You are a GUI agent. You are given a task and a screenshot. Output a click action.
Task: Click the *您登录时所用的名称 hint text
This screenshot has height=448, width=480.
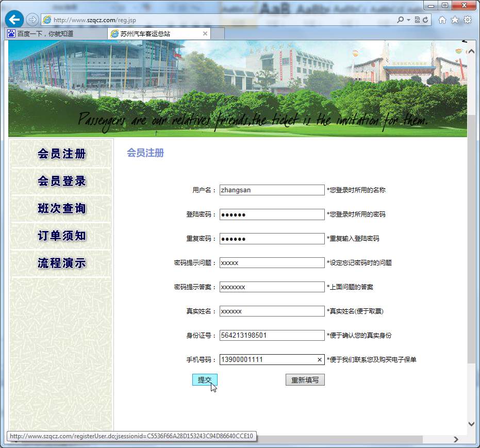coord(356,190)
